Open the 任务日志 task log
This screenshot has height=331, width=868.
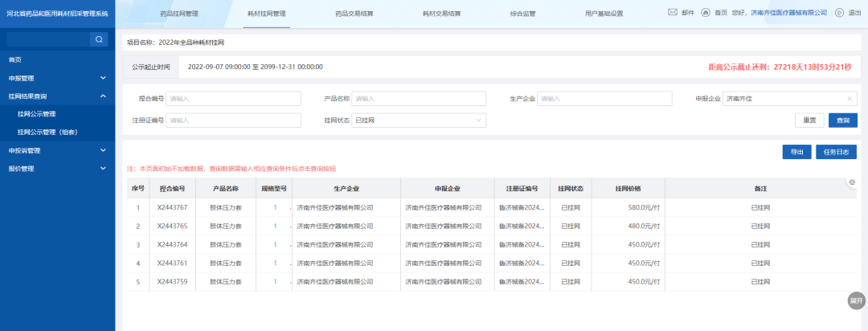click(x=836, y=152)
